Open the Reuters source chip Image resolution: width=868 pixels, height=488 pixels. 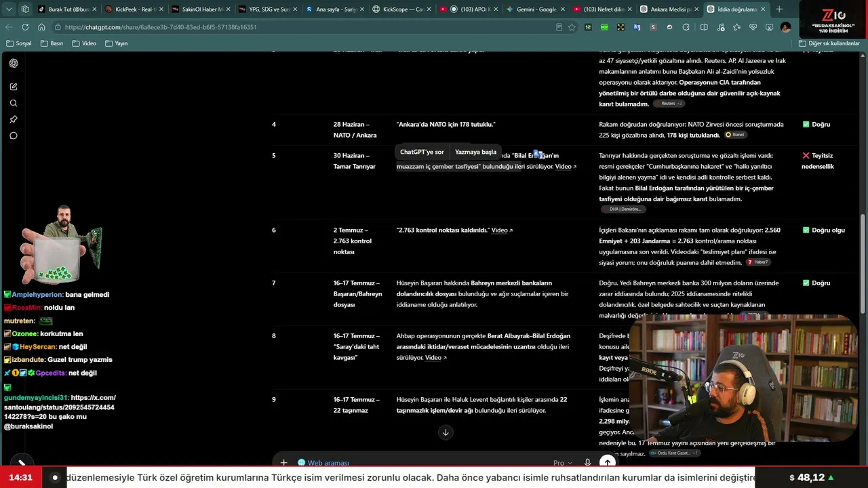(x=669, y=104)
